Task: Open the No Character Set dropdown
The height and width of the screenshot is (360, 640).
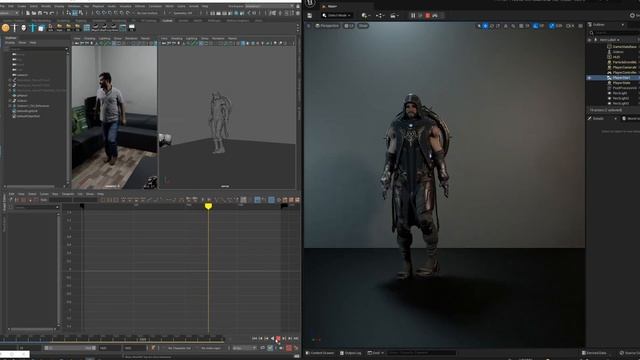Action: 180,348
